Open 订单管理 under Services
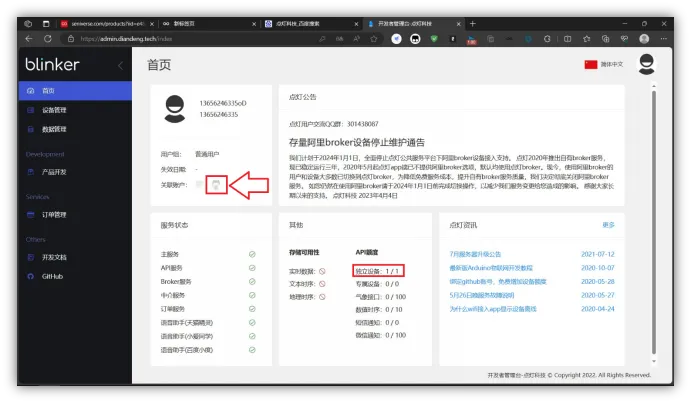The height and width of the screenshot is (404, 691). click(x=75, y=215)
